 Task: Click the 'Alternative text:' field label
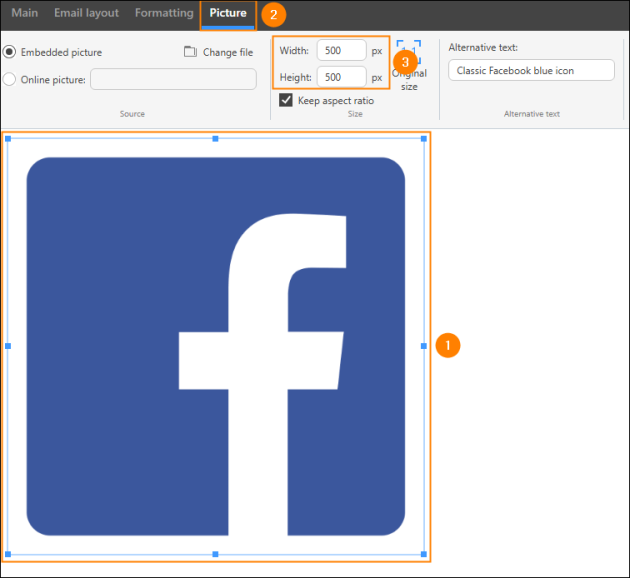(483, 47)
